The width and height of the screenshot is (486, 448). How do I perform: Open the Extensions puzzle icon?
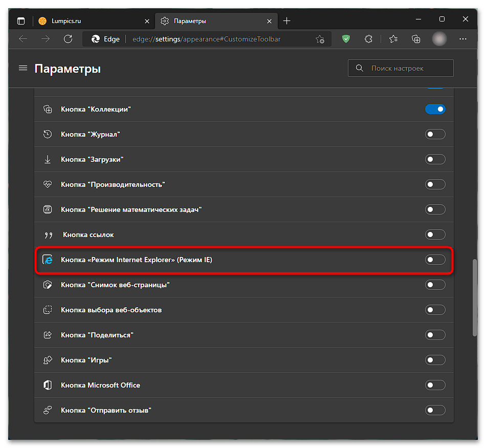tap(368, 39)
